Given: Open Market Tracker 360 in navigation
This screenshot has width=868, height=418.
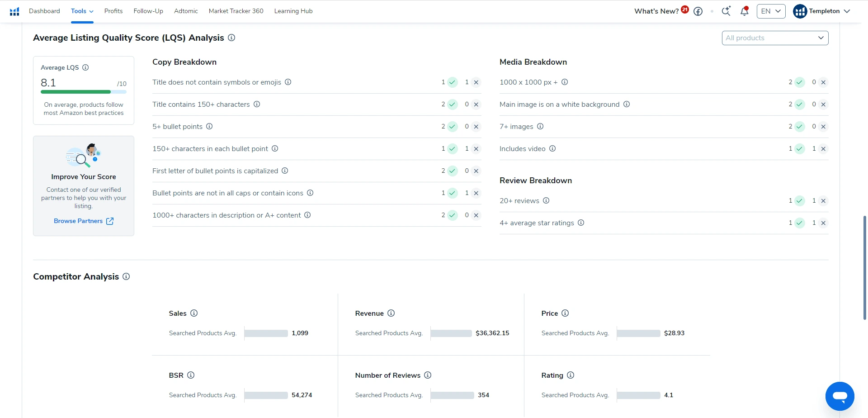Looking at the screenshot, I should click(236, 11).
